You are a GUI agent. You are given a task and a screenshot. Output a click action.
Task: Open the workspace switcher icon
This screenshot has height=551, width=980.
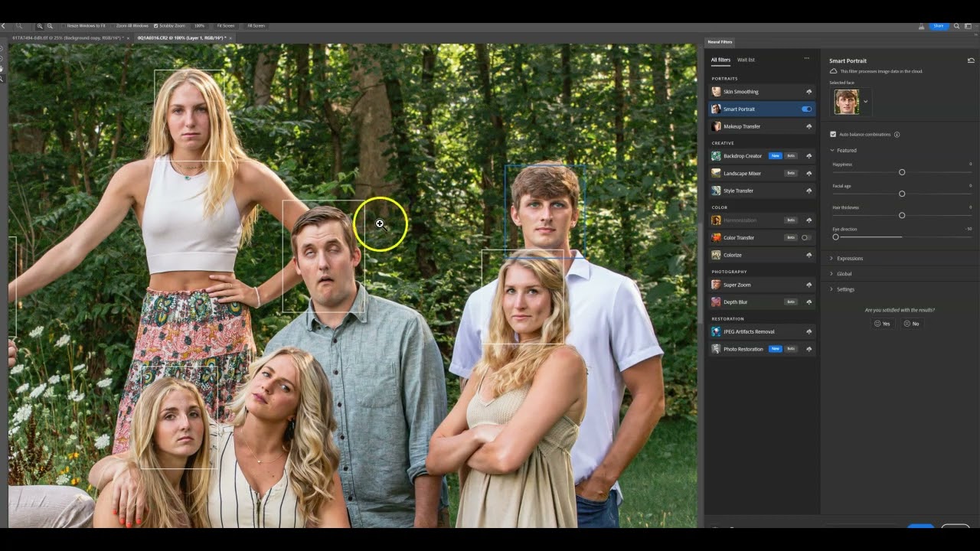pyautogui.click(x=969, y=26)
